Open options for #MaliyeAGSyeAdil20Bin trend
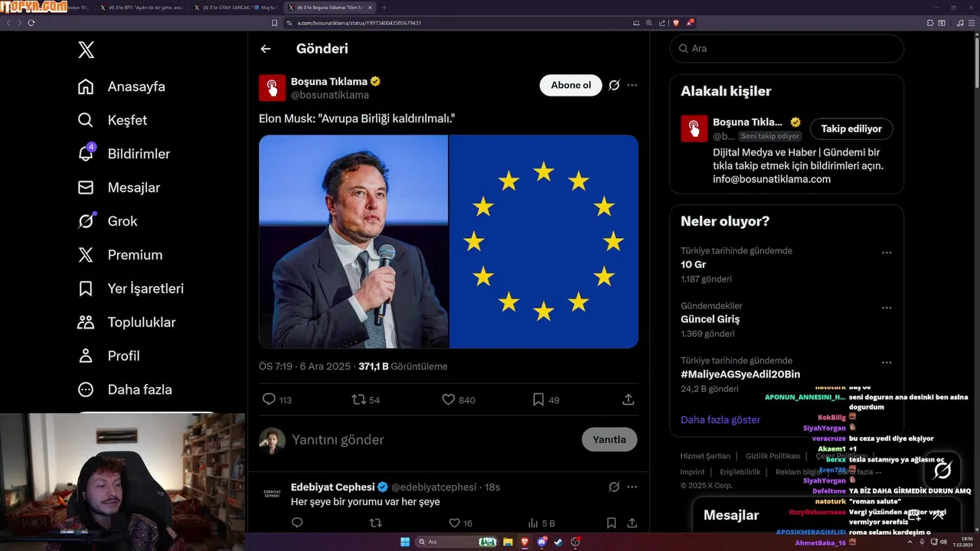Image resolution: width=980 pixels, height=551 pixels. pos(887,363)
